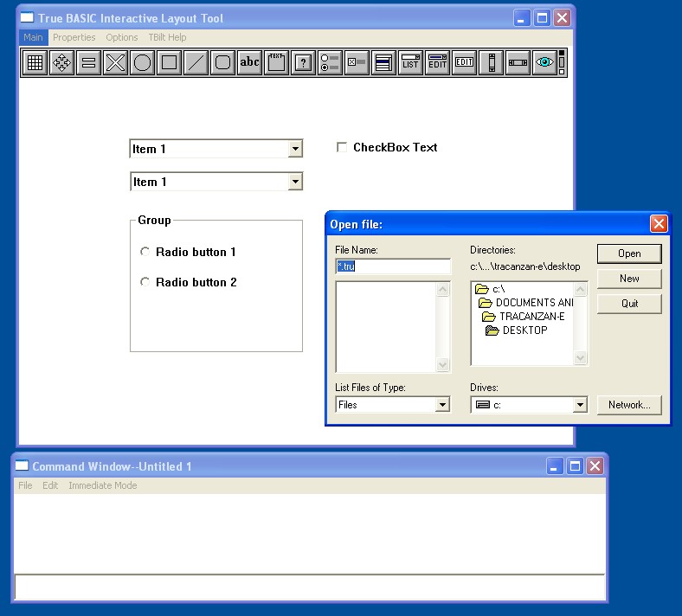Select the list box control tool
Image resolution: width=682 pixels, height=616 pixels.
click(x=384, y=63)
